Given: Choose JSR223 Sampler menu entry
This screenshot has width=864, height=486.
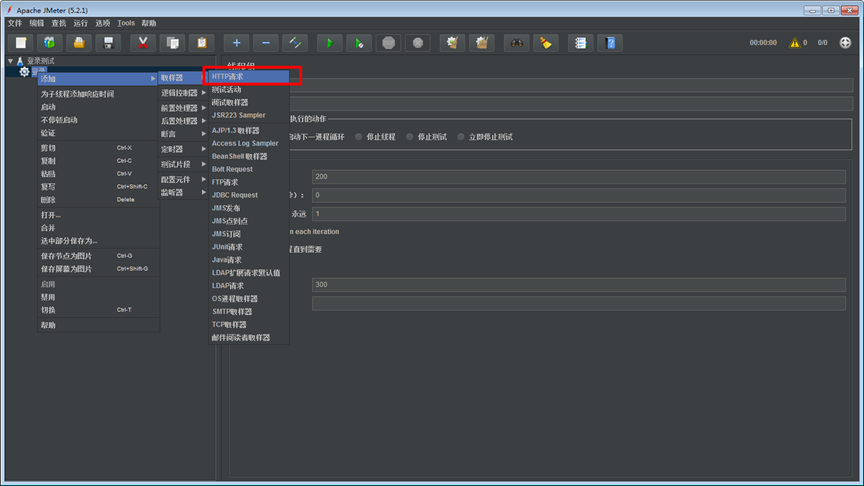Looking at the screenshot, I should point(249,115).
